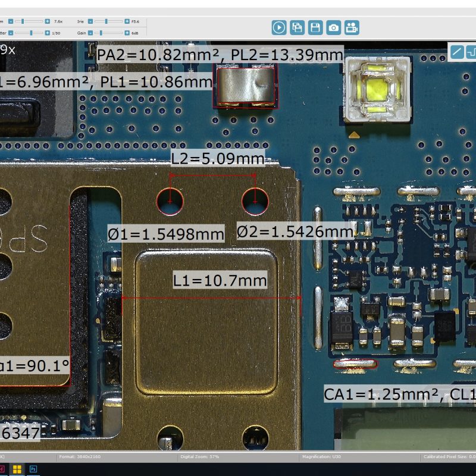The image size is (476, 476).
Task: Click the save-all copies icon beside play
Action: point(297,27)
